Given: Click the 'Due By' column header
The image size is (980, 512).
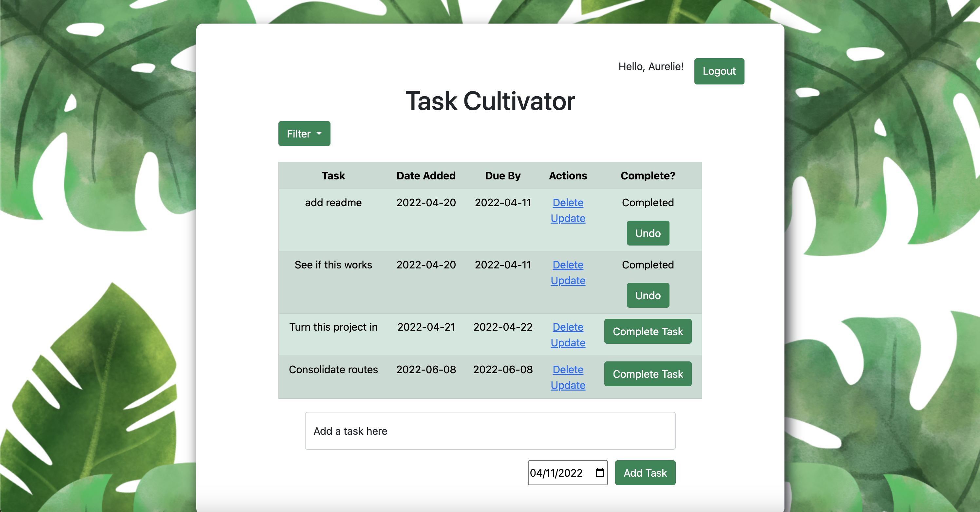Looking at the screenshot, I should click(x=502, y=175).
